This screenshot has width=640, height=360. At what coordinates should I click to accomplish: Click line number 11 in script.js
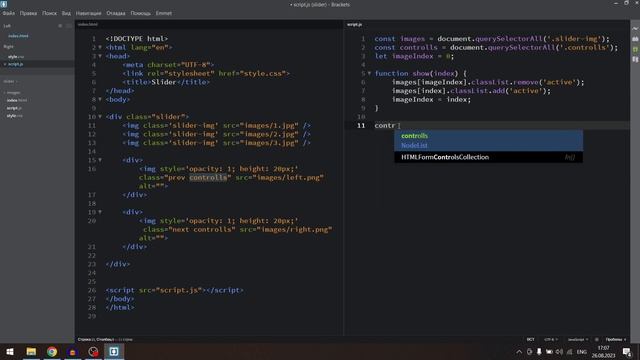point(361,125)
